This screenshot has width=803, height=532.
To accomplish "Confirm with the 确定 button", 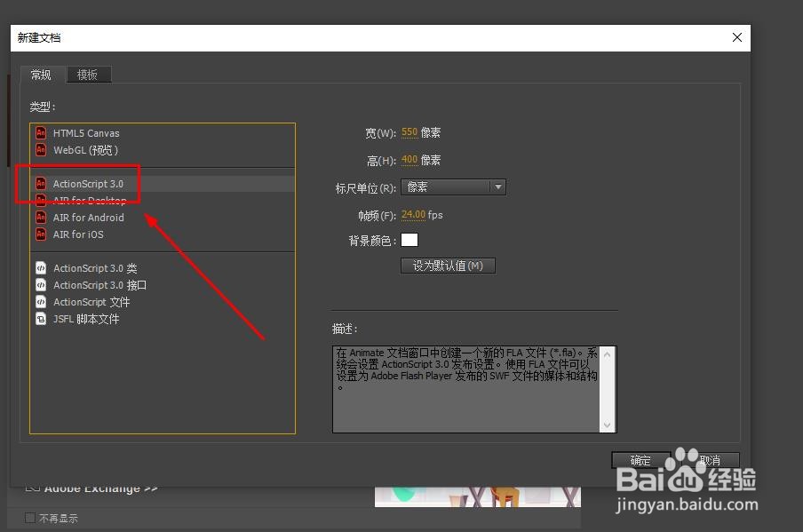I will pos(640,460).
